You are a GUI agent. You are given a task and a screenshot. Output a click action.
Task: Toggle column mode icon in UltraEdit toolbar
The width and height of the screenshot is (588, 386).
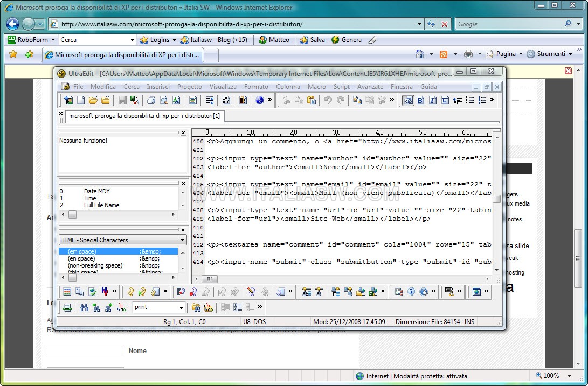coord(243,100)
